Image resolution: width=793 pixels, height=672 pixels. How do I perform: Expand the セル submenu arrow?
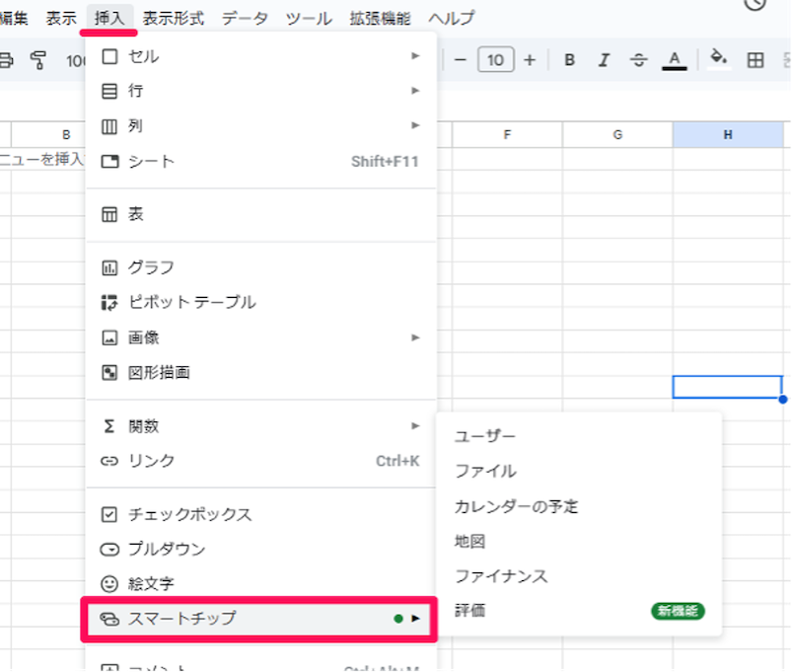[x=415, y=56]
